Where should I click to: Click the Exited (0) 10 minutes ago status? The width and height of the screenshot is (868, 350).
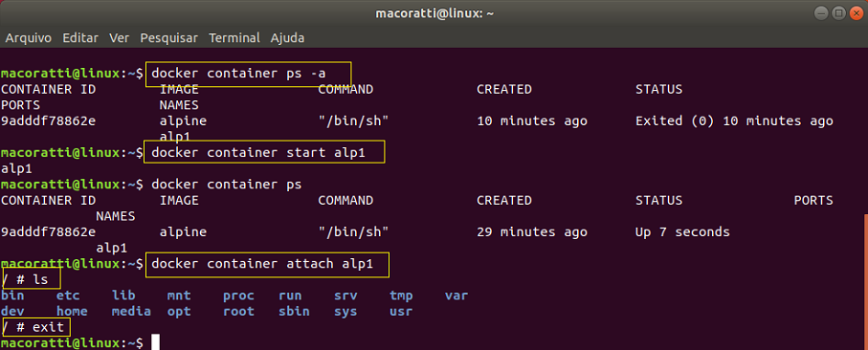click(734, 121)
